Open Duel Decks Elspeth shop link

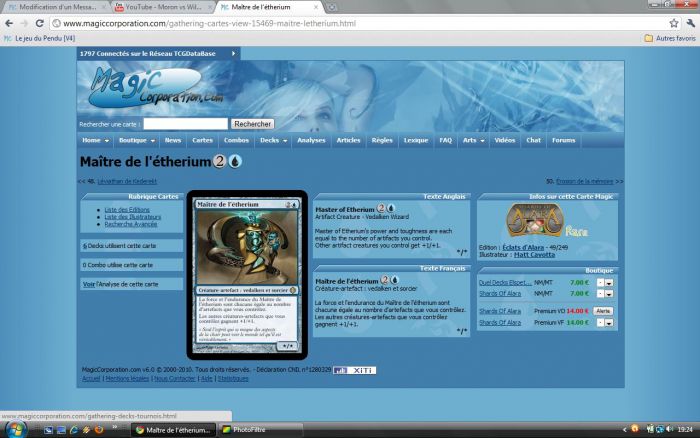tap(505, 283)
